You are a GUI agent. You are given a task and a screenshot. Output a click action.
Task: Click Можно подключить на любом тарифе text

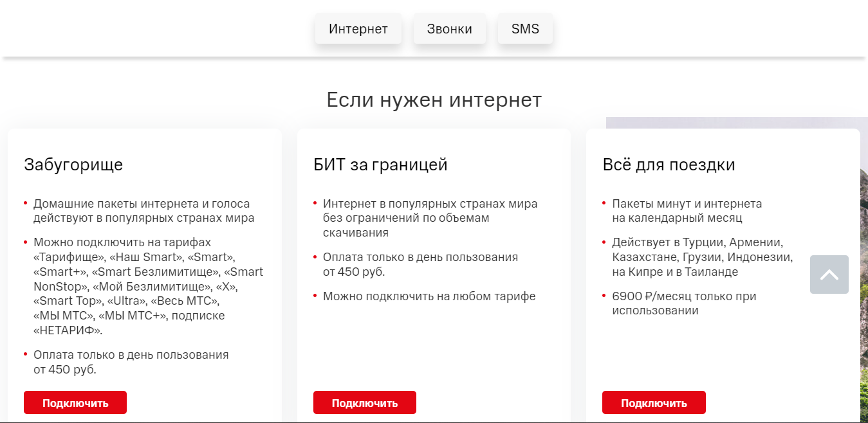point(429,296)
